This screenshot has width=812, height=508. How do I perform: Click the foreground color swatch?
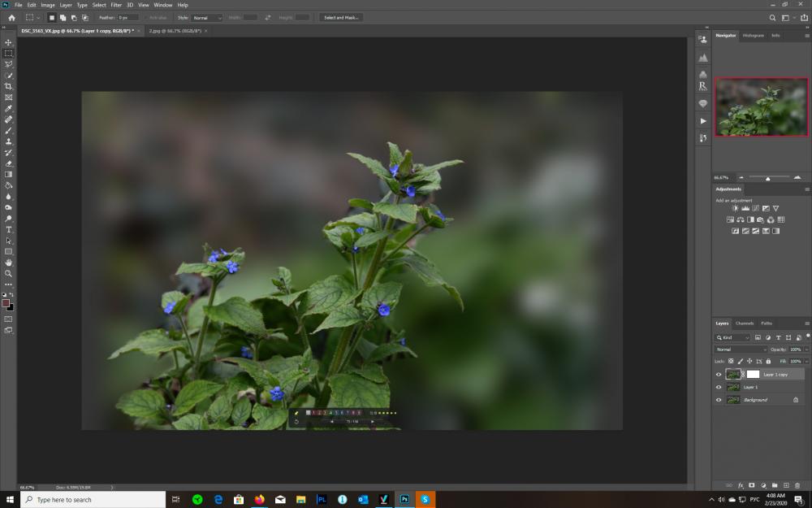click(6, 303)
